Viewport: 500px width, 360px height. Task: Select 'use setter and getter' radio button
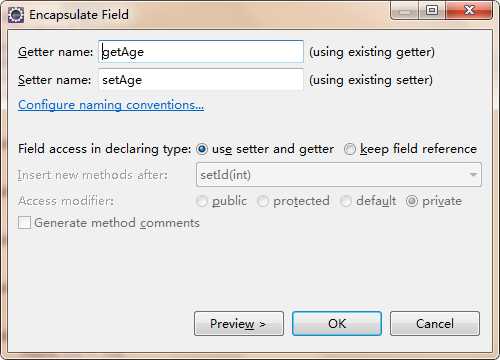pyautogui.click(x=202, y=149)
